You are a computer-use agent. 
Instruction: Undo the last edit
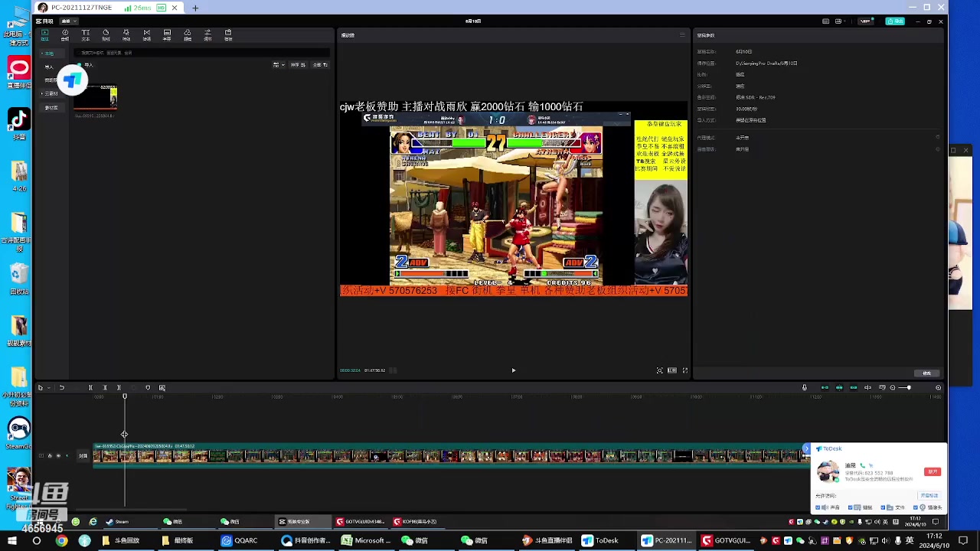pos(62,388)
